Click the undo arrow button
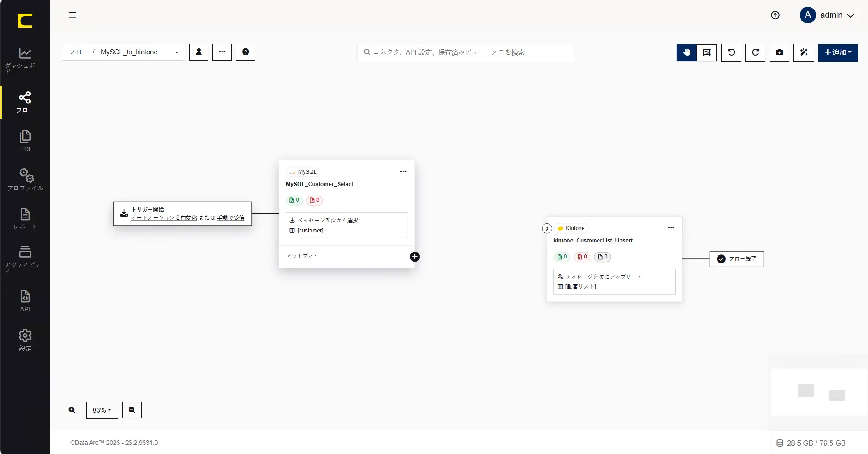868x454 pixels. point(731,52)
